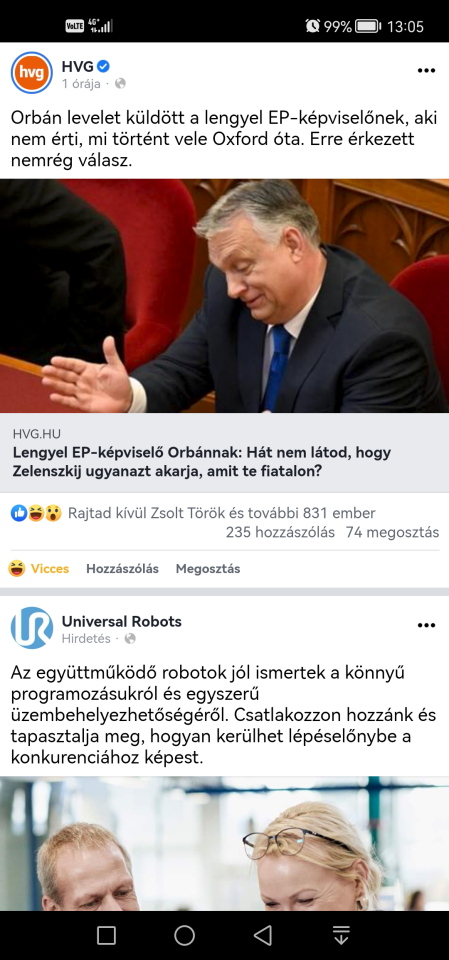Tap the globe icon beside Hirdetés
The image size is (449, 960).
130,639
